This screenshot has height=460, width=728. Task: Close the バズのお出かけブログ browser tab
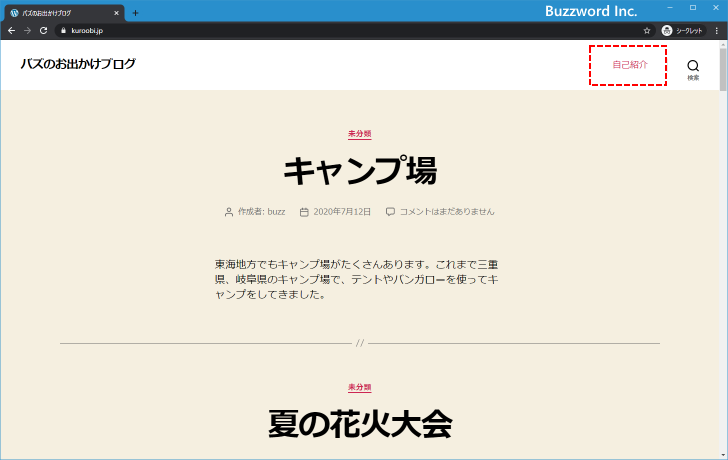(x=117, y=13)
